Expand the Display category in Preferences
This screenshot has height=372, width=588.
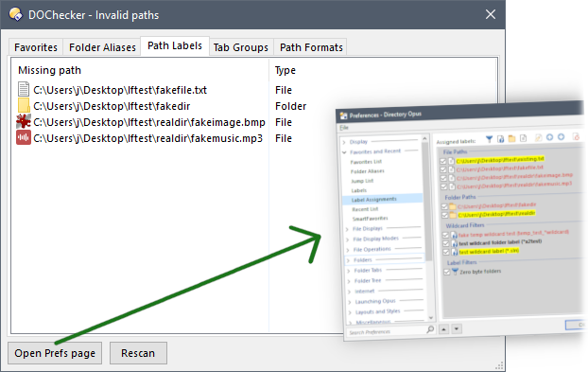(x=344, y=142)
